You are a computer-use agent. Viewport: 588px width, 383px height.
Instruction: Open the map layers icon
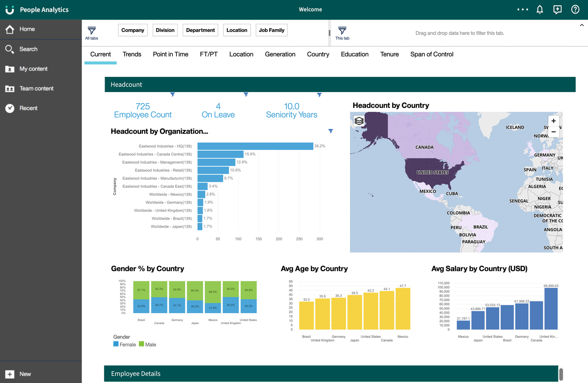359,121
